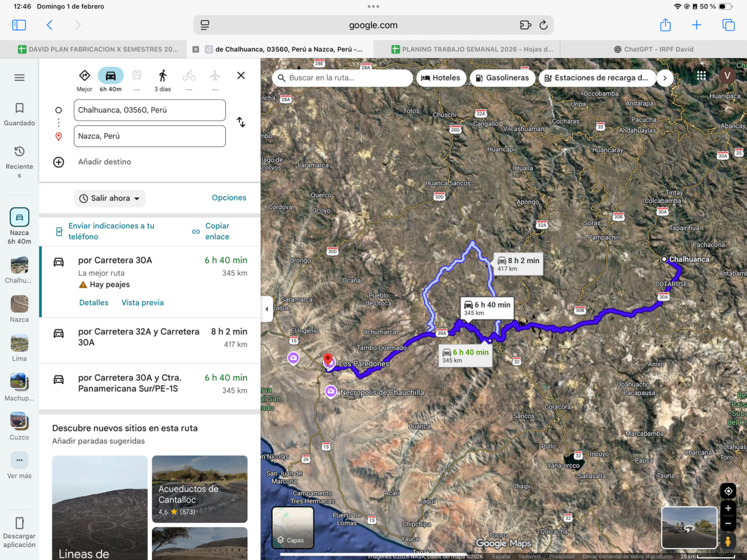The image size is (747, 560).
Task: Open the Street View preview thumbnail
Action: (x=689, y=527)
